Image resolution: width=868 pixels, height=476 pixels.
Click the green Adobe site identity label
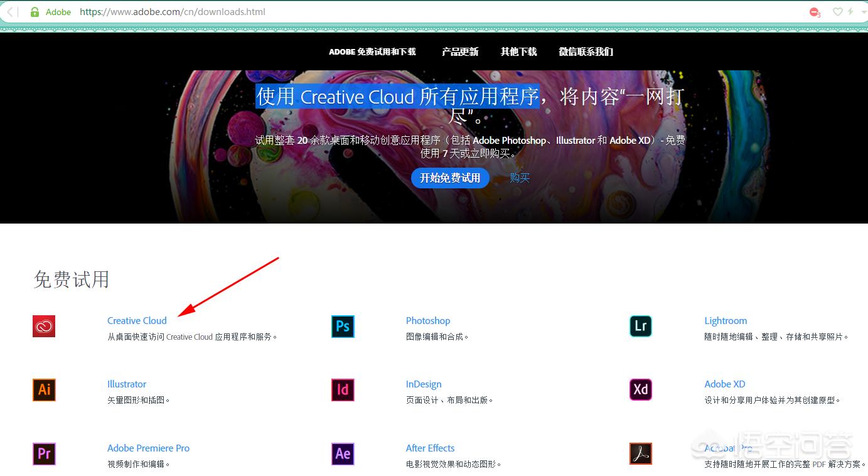58,12
